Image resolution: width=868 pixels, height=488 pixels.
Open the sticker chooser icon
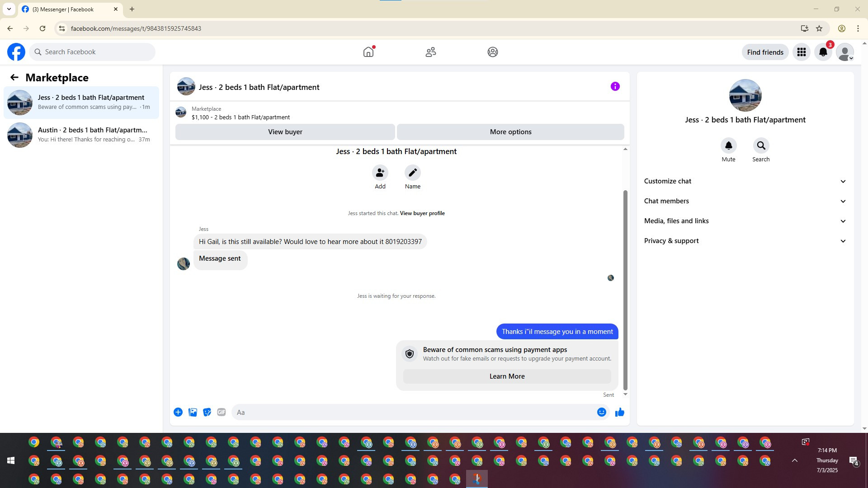point(207,412)
